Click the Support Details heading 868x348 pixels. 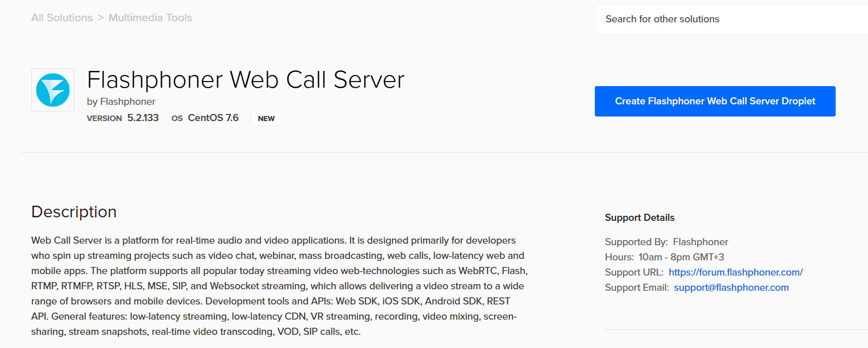pyautogui.click(x=639, y=218)
